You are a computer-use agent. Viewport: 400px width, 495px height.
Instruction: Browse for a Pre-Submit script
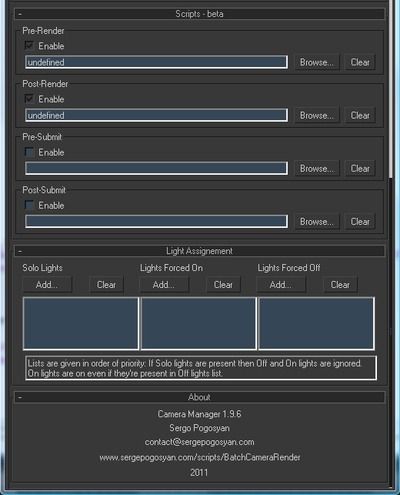click(317, 168)
